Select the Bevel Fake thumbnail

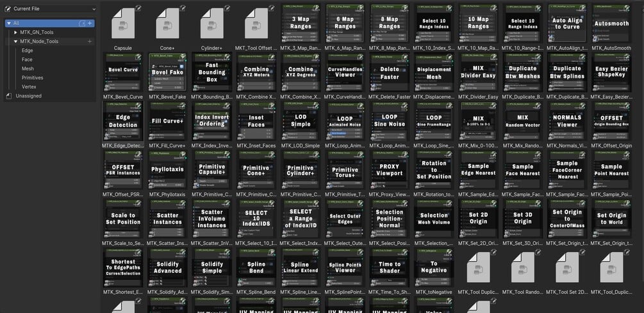point(167,72)
